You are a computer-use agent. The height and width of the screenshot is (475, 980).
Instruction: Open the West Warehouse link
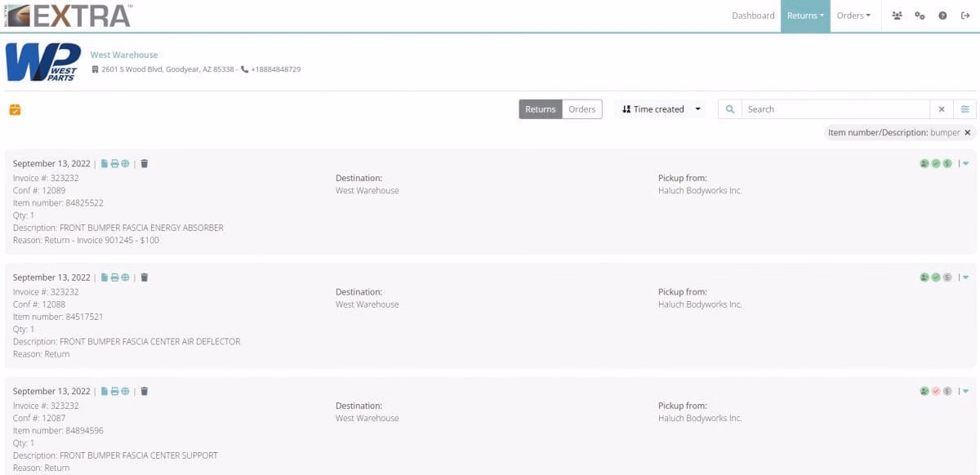(x=124, y=55)
